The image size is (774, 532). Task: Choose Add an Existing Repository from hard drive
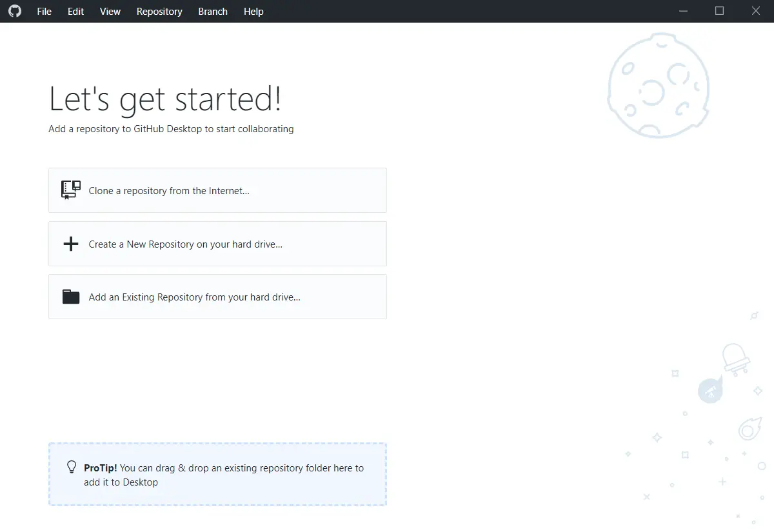pyautogui.click(x=217, y=297)
